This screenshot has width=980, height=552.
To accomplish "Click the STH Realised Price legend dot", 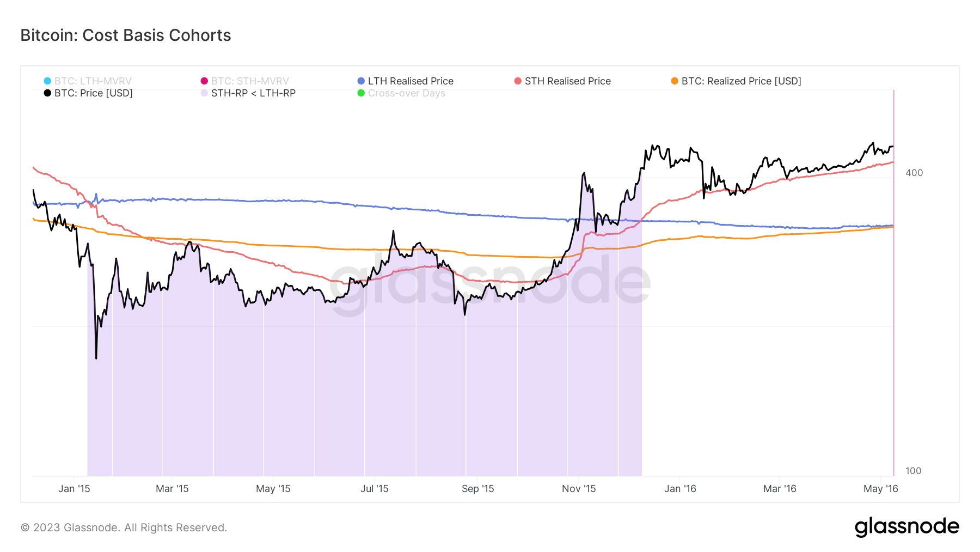I will pos(518,81).
